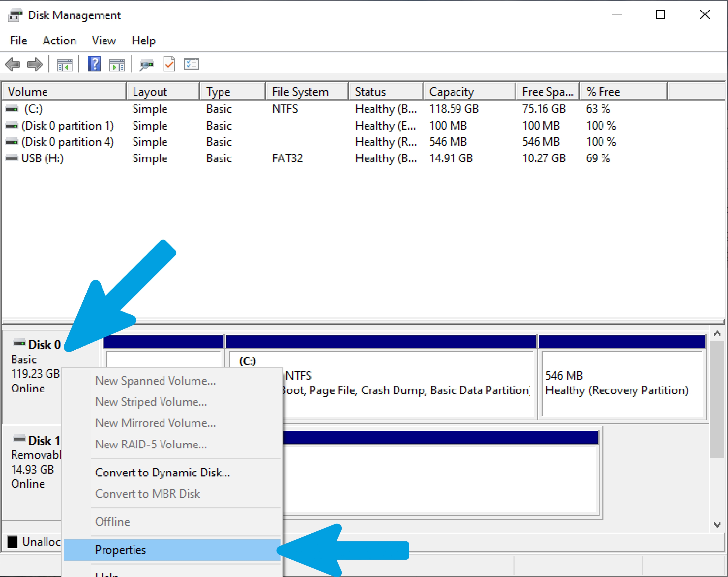
Task: Sort by the Status column header
Action: tap(386, 91)
